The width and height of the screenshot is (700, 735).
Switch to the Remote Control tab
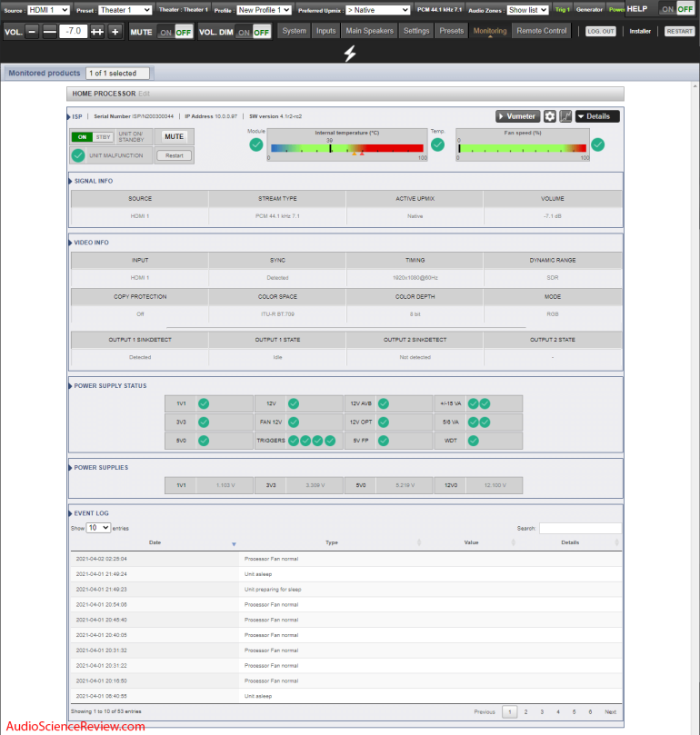click(x=542, y=31)
